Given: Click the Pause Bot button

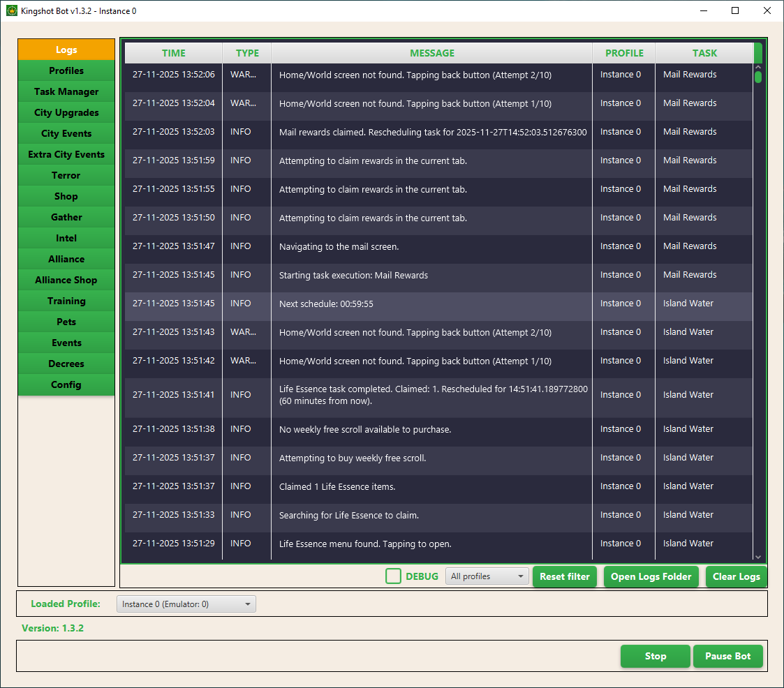Looking at the screenshot, I should (727, 656).
